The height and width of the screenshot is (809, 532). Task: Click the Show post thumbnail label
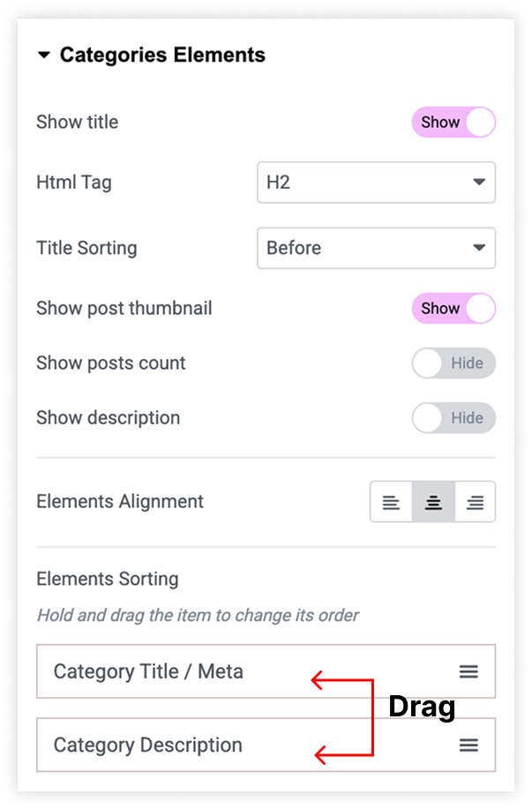coord(124,309)
